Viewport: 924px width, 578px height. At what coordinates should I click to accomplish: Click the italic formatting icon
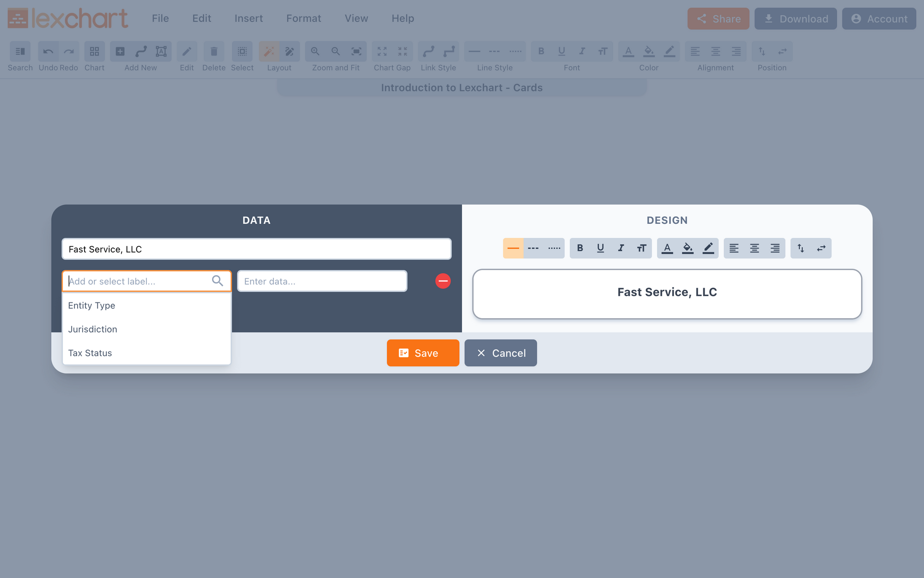[x=620, y=248]
